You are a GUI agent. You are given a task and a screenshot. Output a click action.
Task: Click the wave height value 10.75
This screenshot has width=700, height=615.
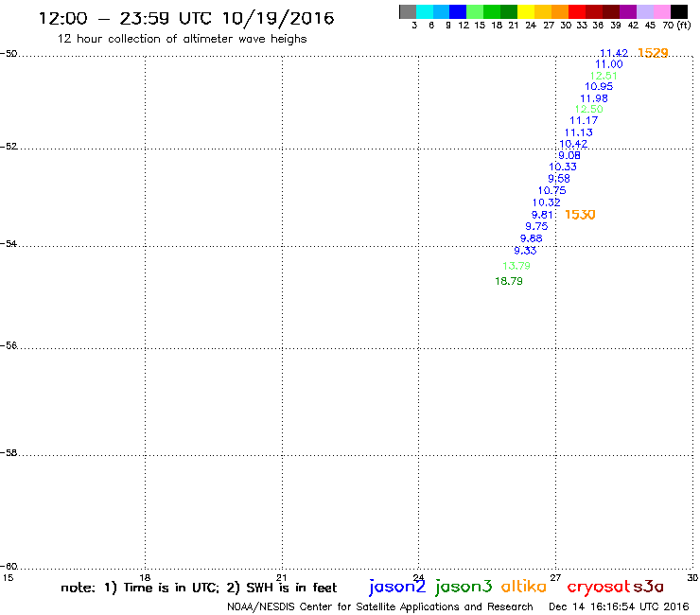[551, 191]
